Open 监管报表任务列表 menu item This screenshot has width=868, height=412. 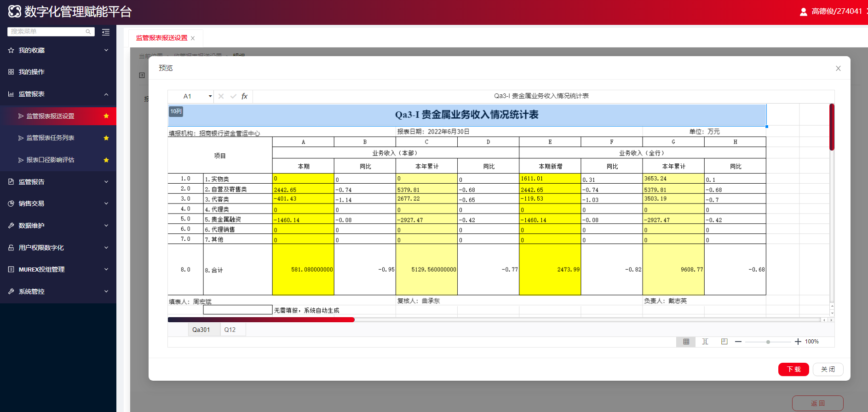[58, 138]
